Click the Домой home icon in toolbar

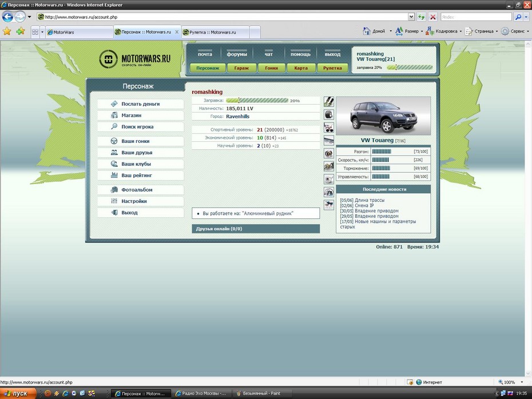367,31
